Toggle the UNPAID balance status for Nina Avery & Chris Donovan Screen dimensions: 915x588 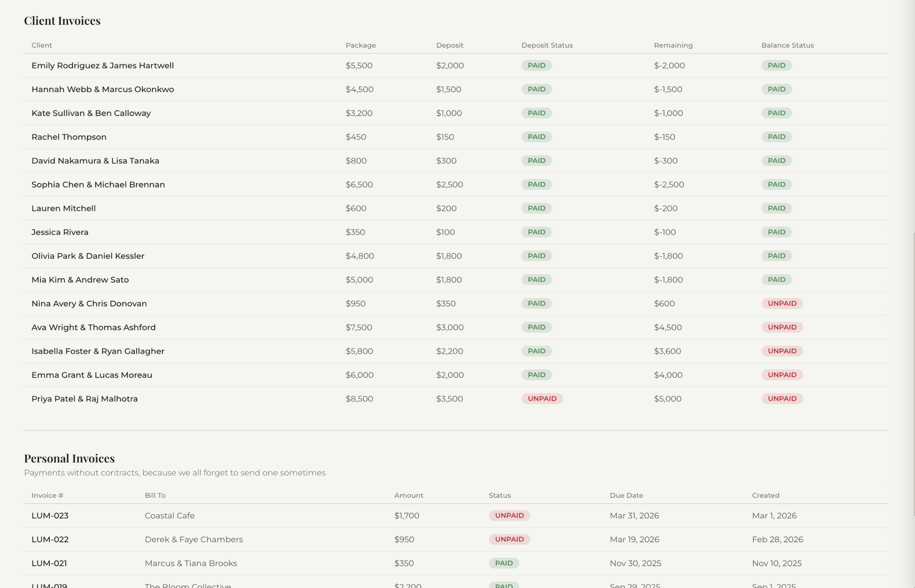pos(782,303)
